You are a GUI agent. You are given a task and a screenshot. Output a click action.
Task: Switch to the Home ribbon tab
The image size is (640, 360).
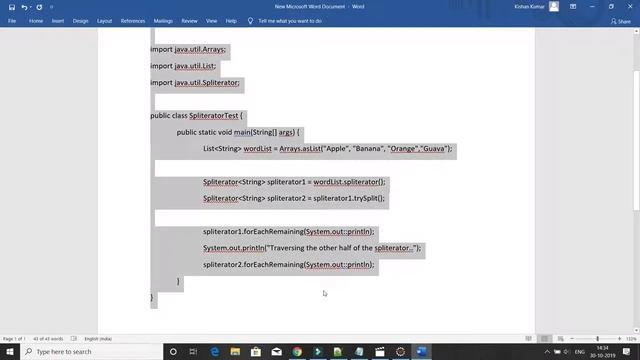coord(36,21)
